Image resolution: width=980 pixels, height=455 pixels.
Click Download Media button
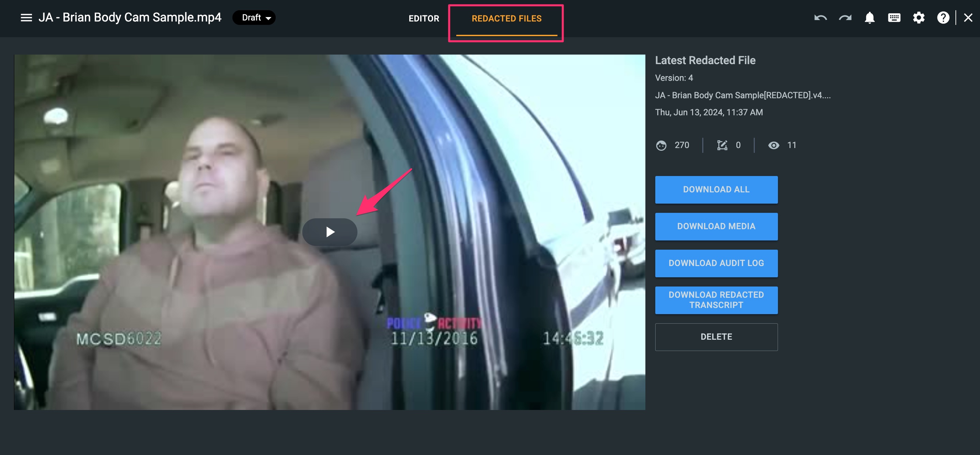point(716,226)
